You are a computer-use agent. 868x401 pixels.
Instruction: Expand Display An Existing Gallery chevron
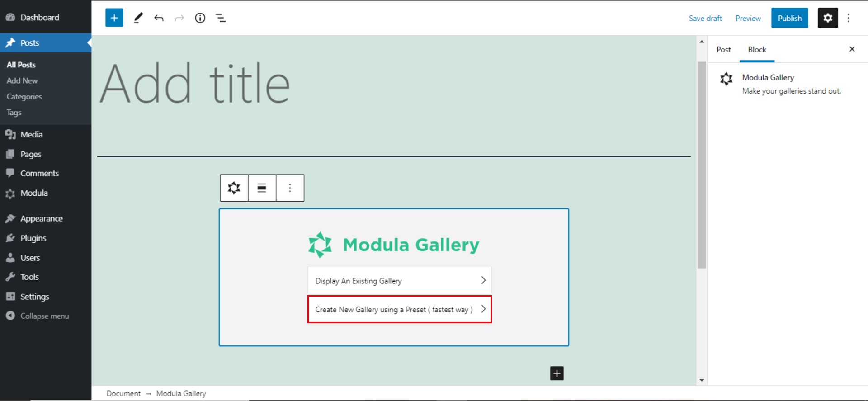pyautogui.click(x=483, y=280)
